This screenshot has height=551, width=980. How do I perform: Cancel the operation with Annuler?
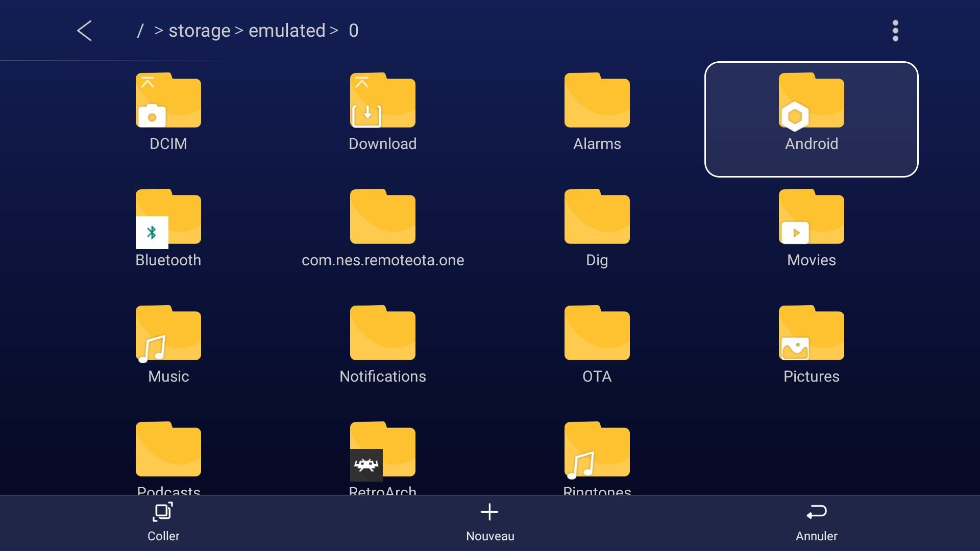pos(817,522)
